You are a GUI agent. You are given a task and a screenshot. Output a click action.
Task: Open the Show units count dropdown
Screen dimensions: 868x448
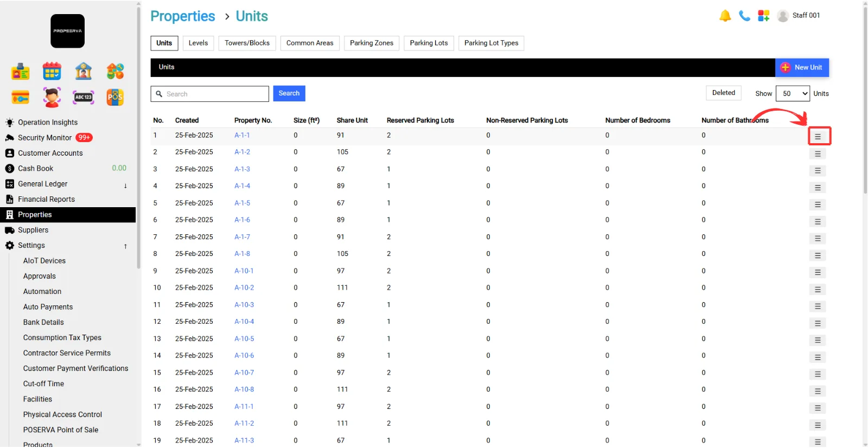[793, 93]
